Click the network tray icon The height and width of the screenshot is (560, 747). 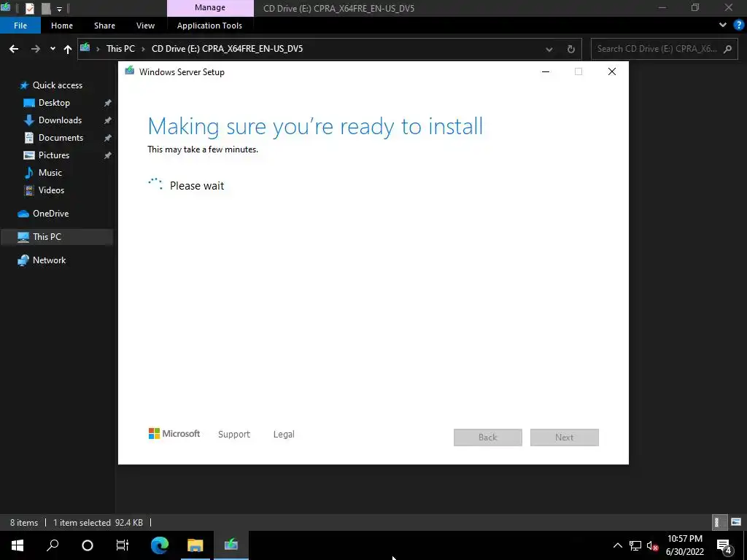click(x=635, y=545)
